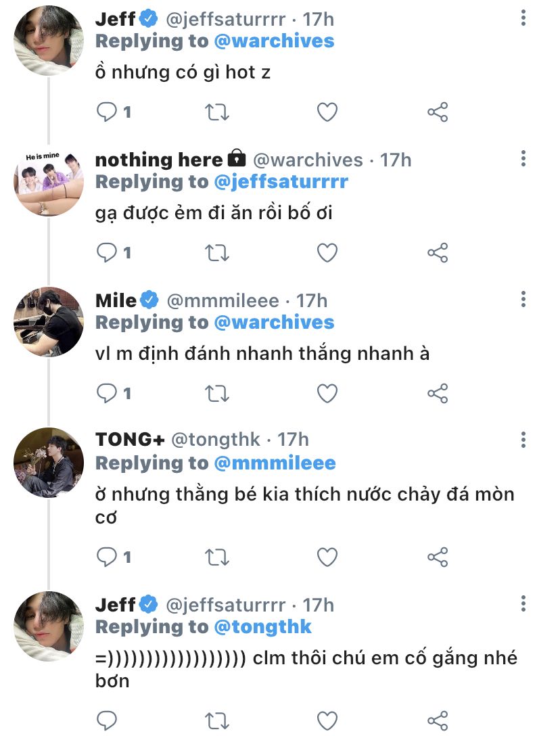Image resolution: width=560 pixels, height=736 pixels.
Task: Open TONG+ profile avatar
Action: (48, 461)
